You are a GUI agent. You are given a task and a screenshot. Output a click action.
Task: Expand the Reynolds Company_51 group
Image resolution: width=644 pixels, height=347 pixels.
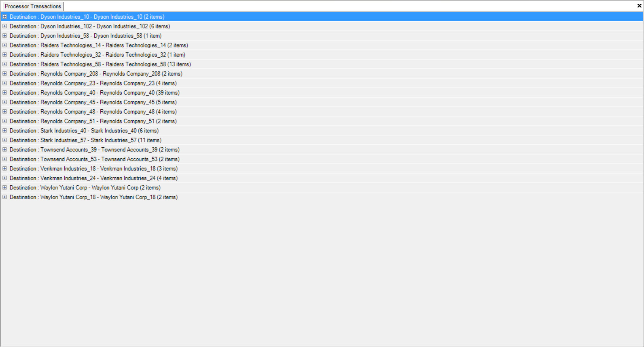click(x=5, y=121)
